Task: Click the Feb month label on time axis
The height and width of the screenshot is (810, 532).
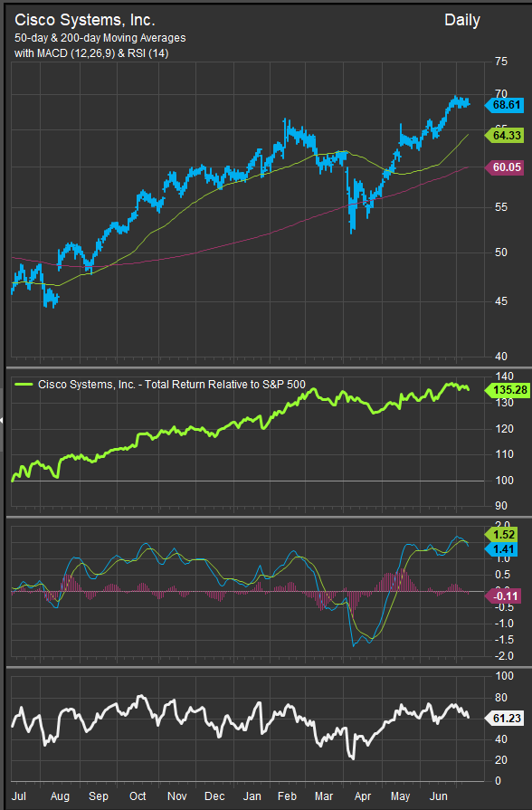Action: (x=287, y=796)
